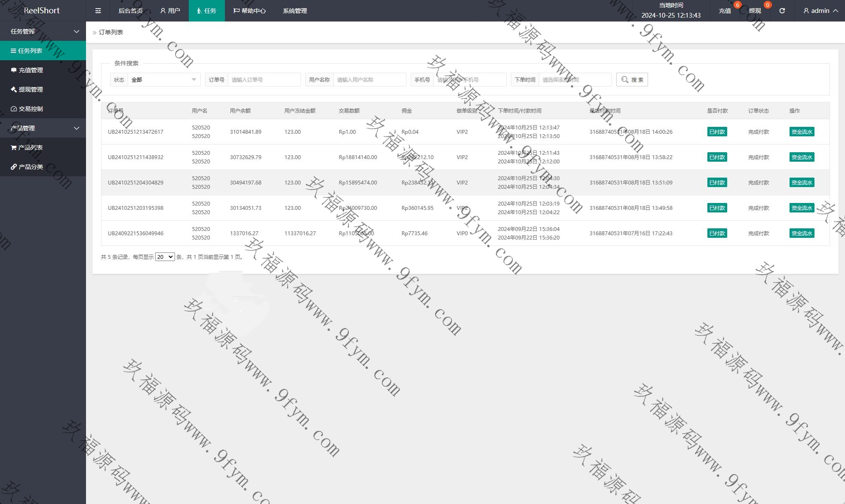Click the 搜索 search button
Image resolution: width=845 pixels, height=504 pixels.
click(x=632, y=80)
